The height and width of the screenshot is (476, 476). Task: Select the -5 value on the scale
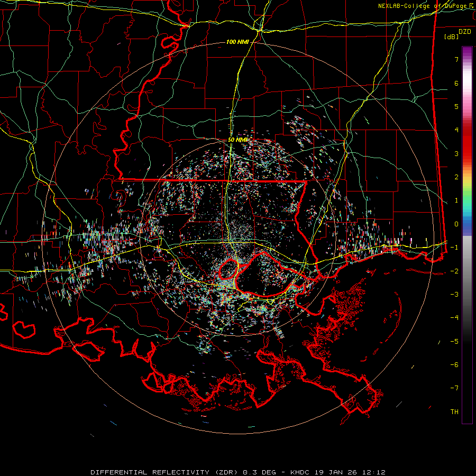click(454, 342)
